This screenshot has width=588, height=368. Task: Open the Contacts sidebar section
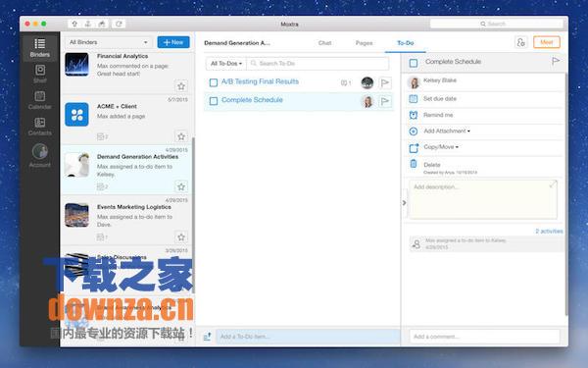(x=40, y=127)
